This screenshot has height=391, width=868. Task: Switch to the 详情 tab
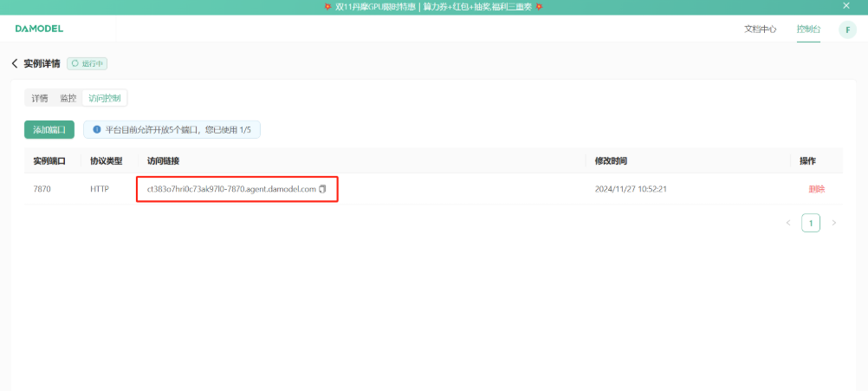[x=40, y=98]
